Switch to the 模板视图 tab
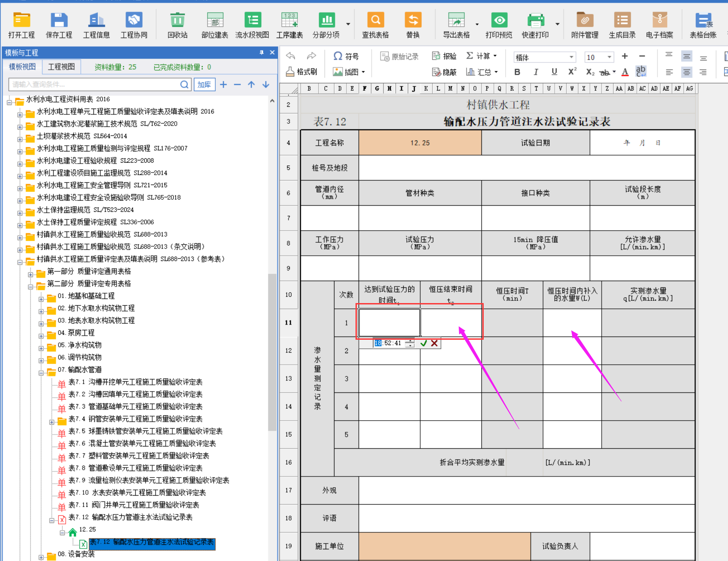 pyautogui.click(x=22, y=67)
